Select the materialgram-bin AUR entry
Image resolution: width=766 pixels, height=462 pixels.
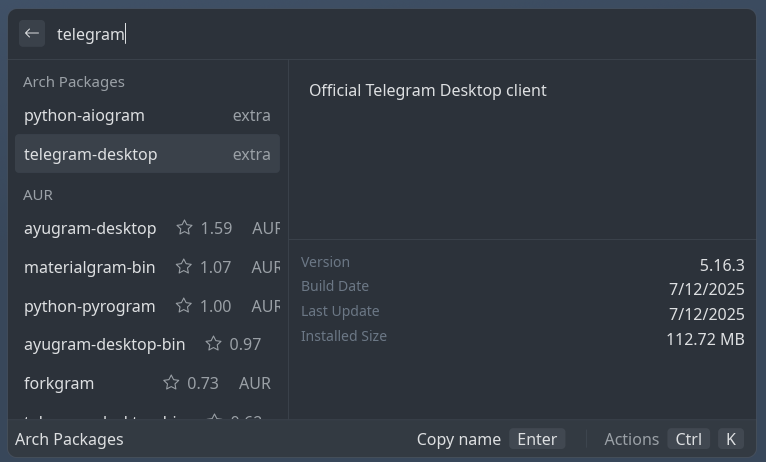[x=147, y=267]
